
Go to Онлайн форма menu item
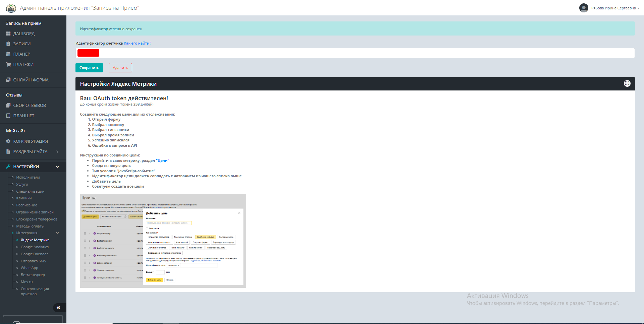coord(31,80)
